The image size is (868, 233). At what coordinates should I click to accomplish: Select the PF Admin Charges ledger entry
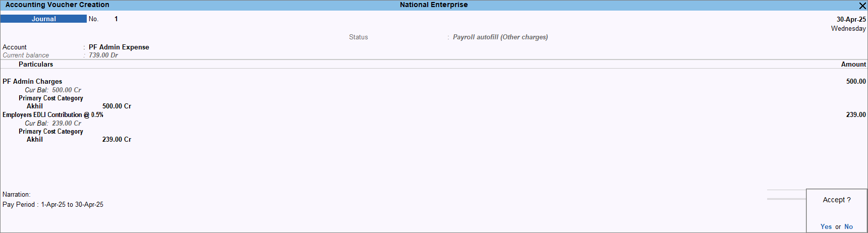[x=32, y=81]
